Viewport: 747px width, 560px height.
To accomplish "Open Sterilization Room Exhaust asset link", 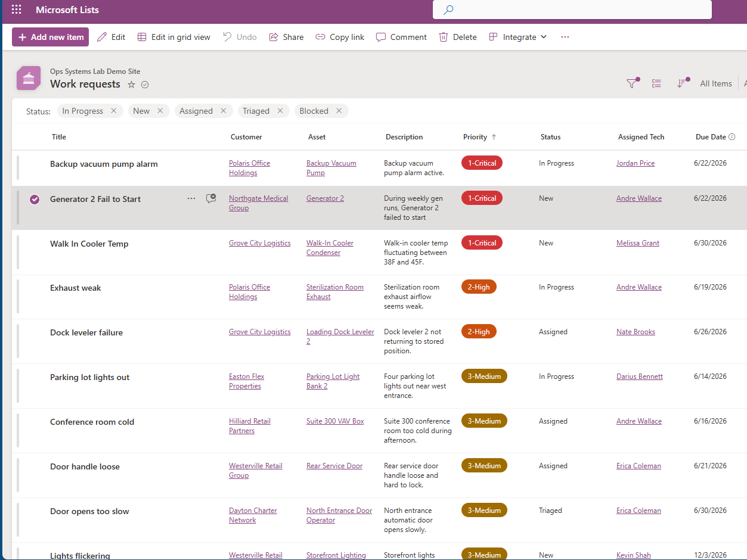I will click(335, 292).
